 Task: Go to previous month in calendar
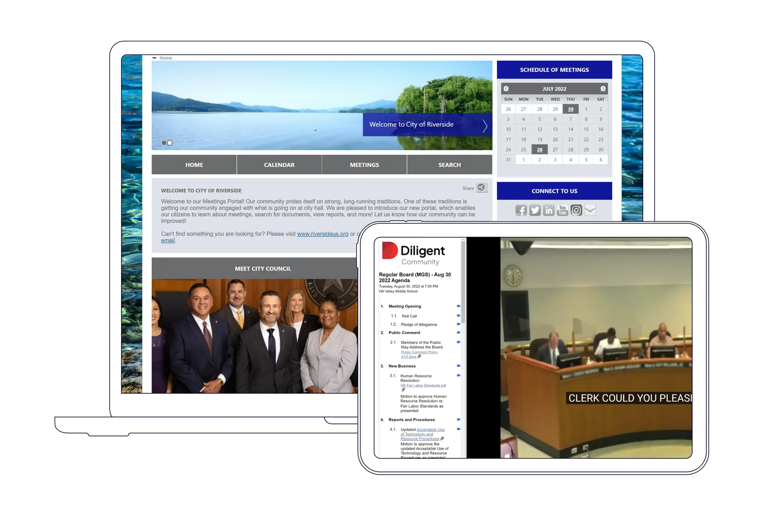(x=506, y=89)
